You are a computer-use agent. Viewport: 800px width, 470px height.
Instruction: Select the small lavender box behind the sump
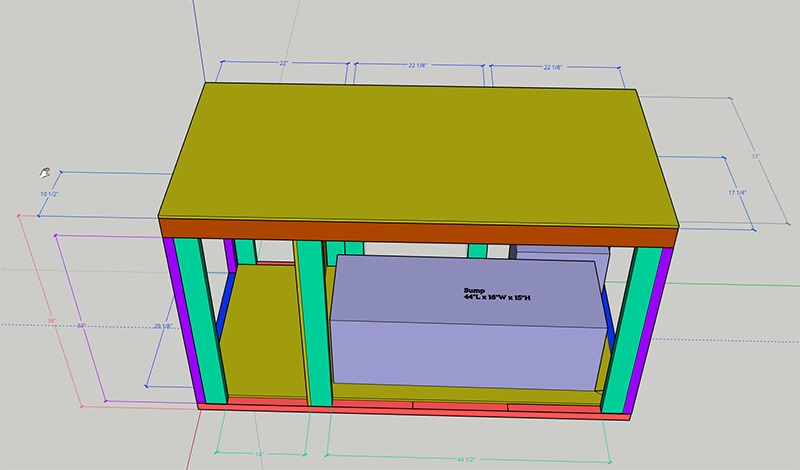pos(561,252)
